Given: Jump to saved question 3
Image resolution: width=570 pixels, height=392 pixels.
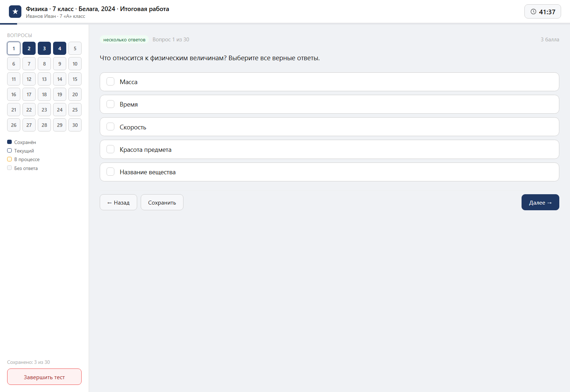Looking at the screenshot, I should pyautogui.click(x=44, y=48).
